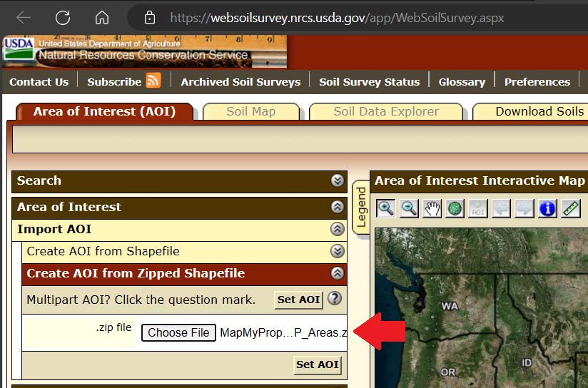Select the Zoom Out map tool
The width and height of the screenshot is (588, 388).
tap(409, 208)
